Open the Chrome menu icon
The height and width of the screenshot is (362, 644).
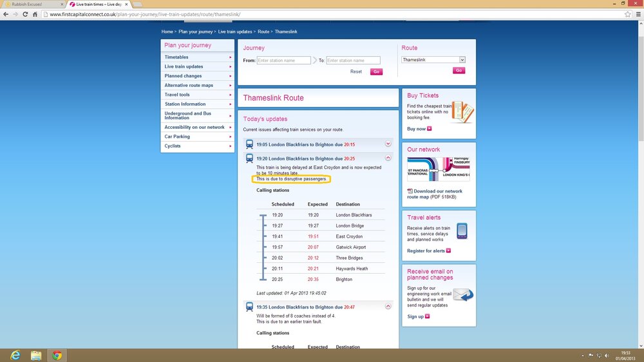click(638, 14)
